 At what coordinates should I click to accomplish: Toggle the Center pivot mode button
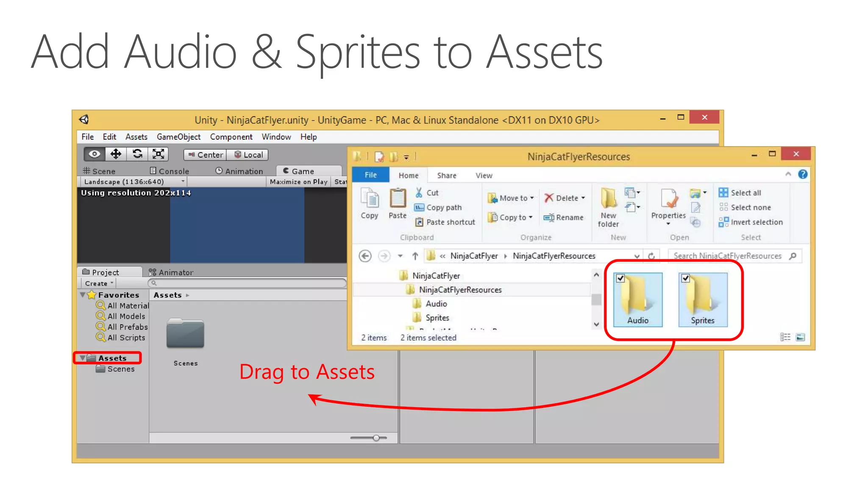click(205, 155)
